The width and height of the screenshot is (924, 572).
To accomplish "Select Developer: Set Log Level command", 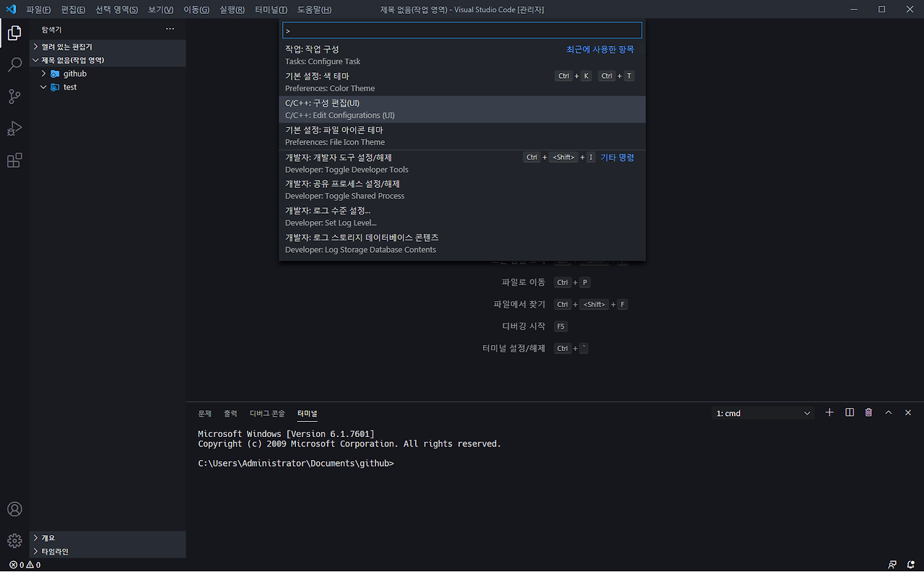I will click(462, 217).
